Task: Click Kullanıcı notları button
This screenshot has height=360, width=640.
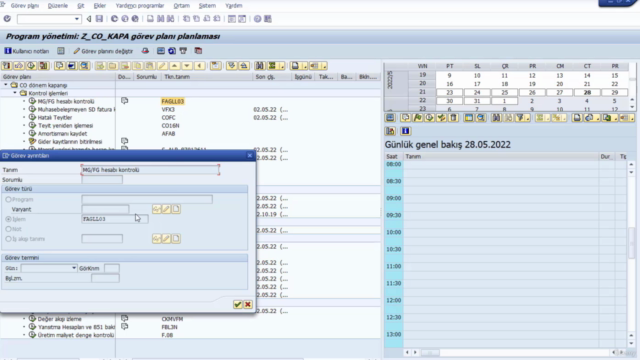Action: pos(27,51)
